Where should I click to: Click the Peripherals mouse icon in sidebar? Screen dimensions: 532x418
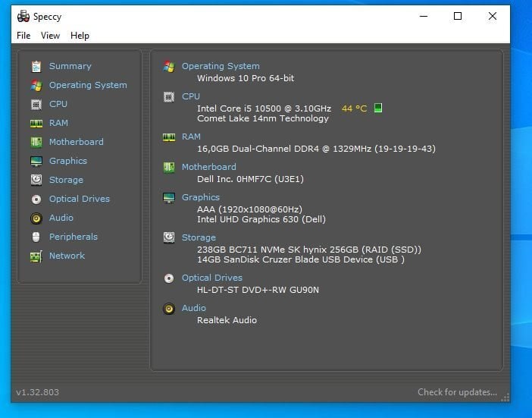pos(36,237)
